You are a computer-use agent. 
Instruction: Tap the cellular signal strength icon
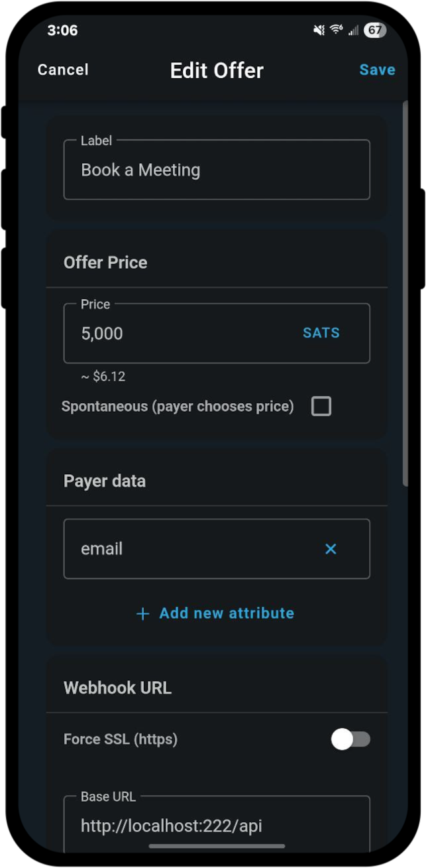(353, 30)
